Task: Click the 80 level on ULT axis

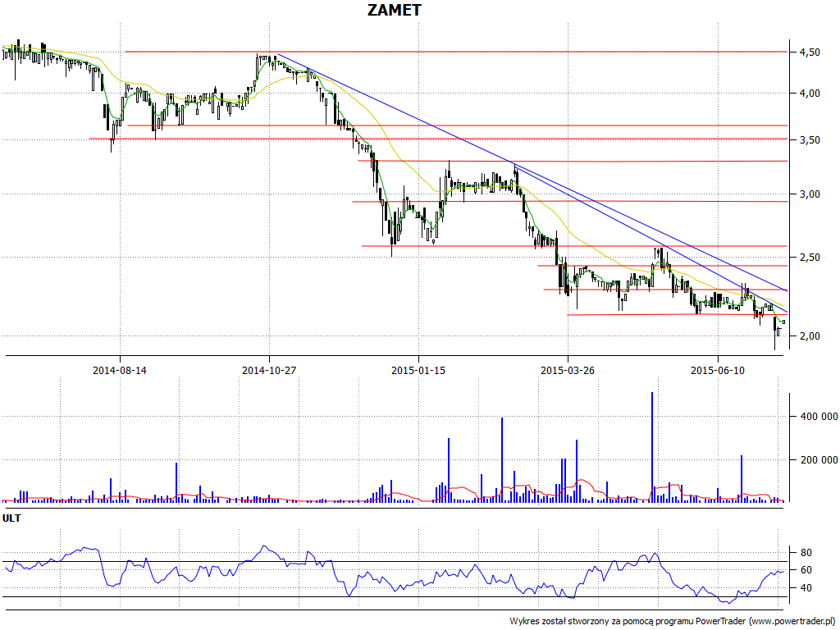Action: click(x=806, y=552)
